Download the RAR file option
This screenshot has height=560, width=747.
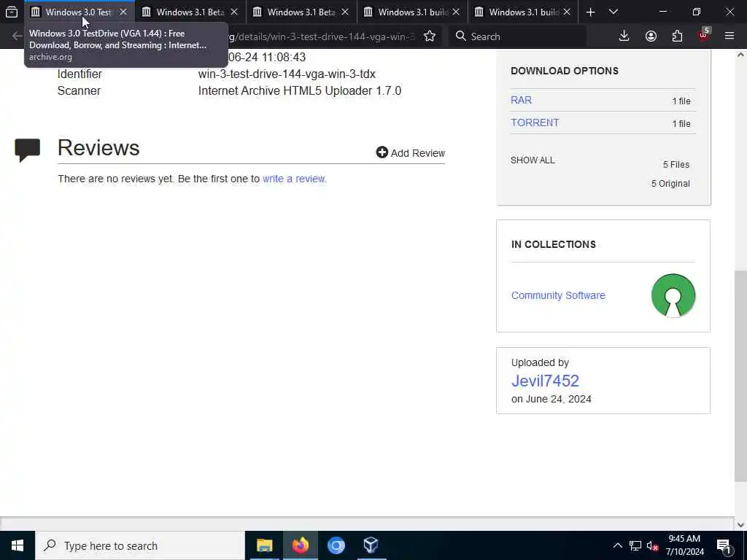521,100
